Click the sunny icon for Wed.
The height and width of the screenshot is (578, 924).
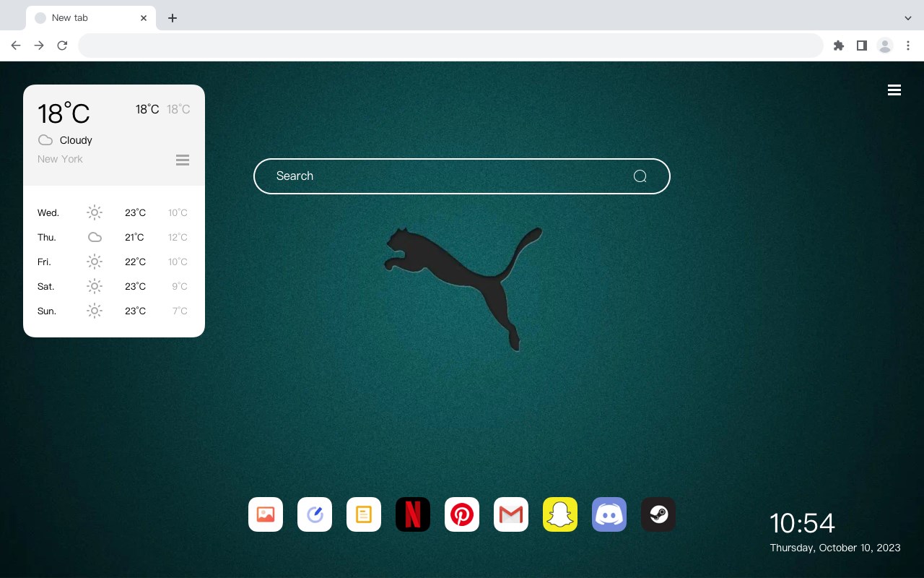tap(95, 212)
